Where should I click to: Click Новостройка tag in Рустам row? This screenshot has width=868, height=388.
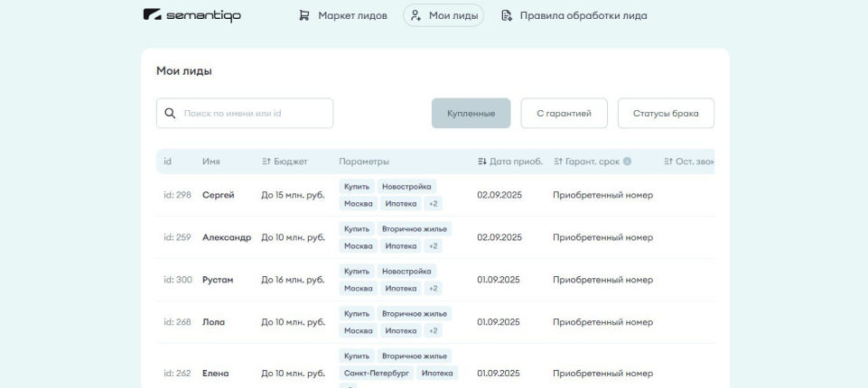tap(406, 272)
